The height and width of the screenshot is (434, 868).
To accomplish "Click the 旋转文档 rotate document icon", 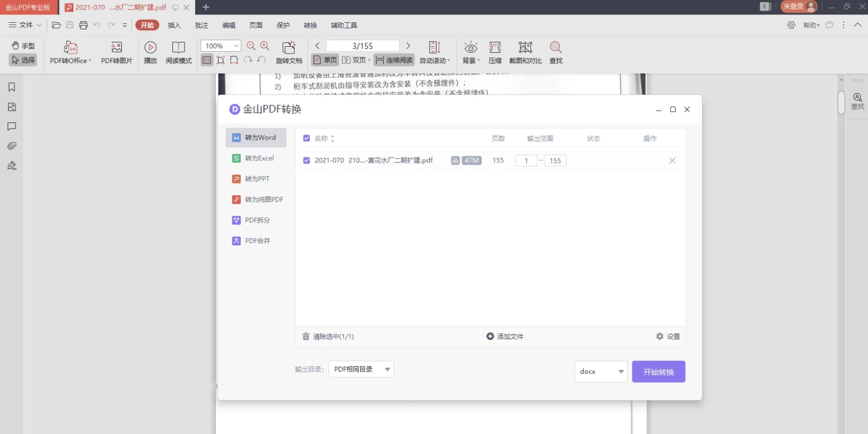I will click(289, 48).
